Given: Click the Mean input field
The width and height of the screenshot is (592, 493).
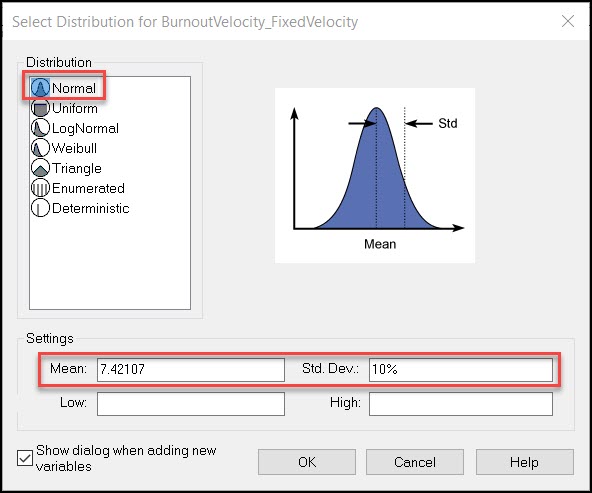Looking at the screenshot, I should [x=191, y=369].
